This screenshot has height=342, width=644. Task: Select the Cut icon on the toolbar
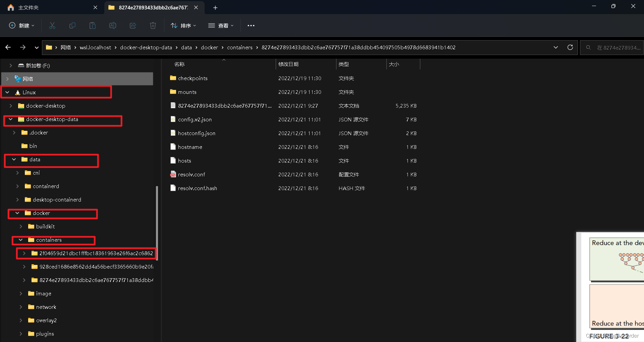click(x=52, y=25)
